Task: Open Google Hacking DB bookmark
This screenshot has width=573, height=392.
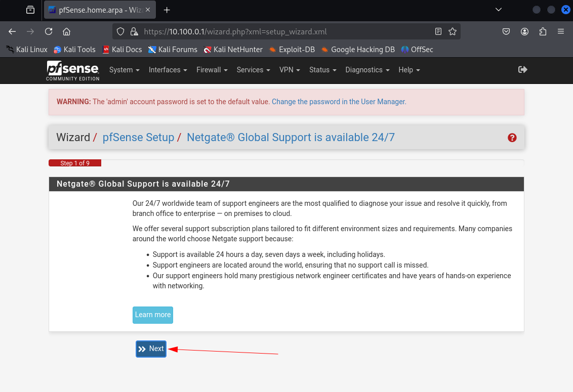Action: pos(358,50)
